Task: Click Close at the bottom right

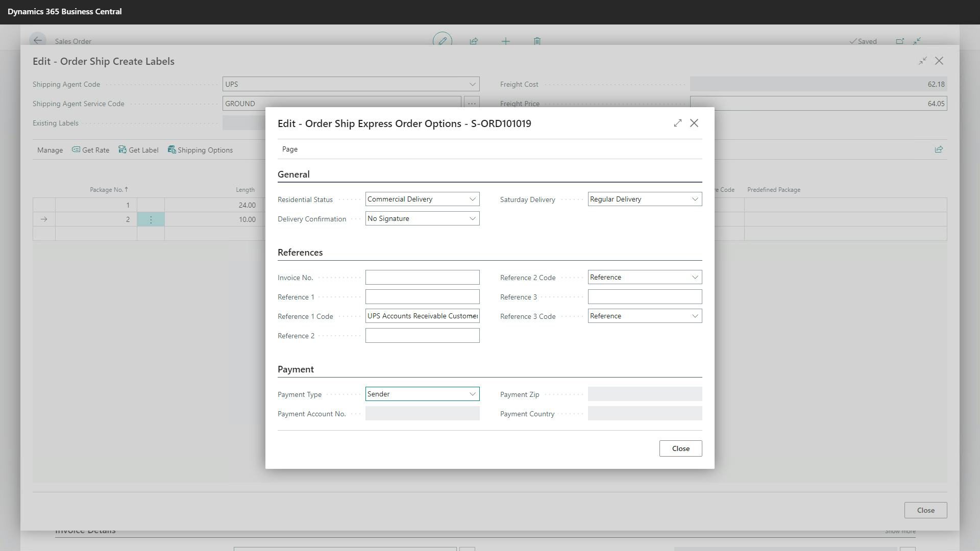Action: coord(925,510)
